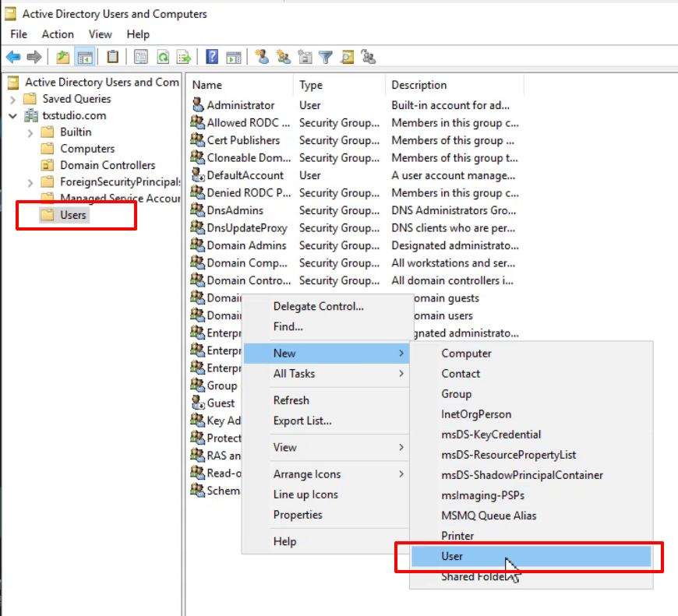Sort by the Type column header
678x616 pixels.
pyautogui.click(x=340, y=85)
